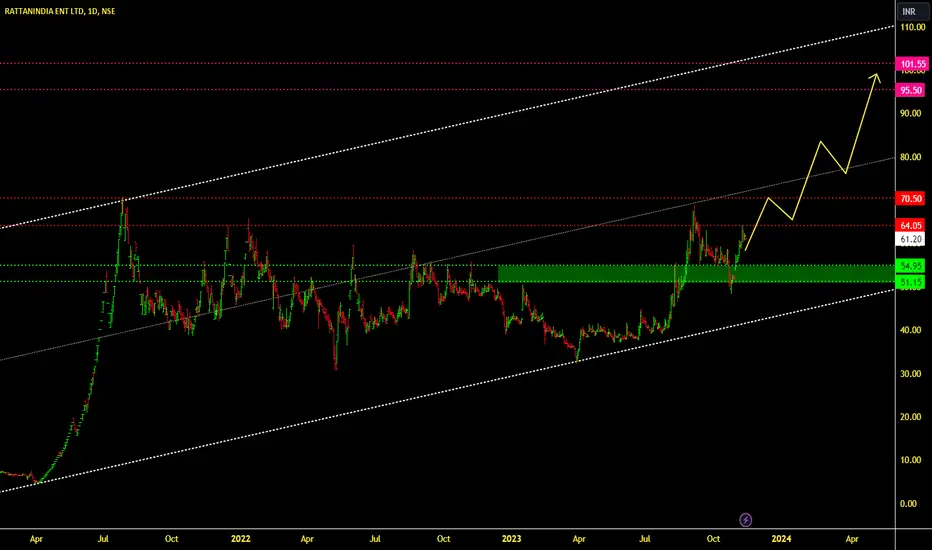Viewport: 932px width, 550px height.
Task: Click the 40.00 price axis value
Action: (911, 330)
